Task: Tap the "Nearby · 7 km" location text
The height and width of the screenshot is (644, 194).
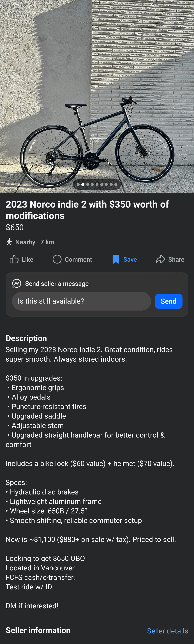Action: pos(35,242)
